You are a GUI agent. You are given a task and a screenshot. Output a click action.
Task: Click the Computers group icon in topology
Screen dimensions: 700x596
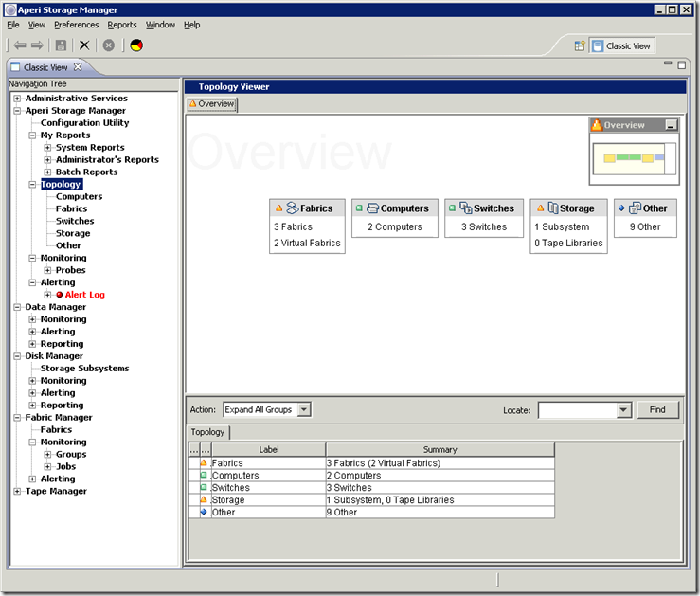pyautogui.click(x=372, y=208)
